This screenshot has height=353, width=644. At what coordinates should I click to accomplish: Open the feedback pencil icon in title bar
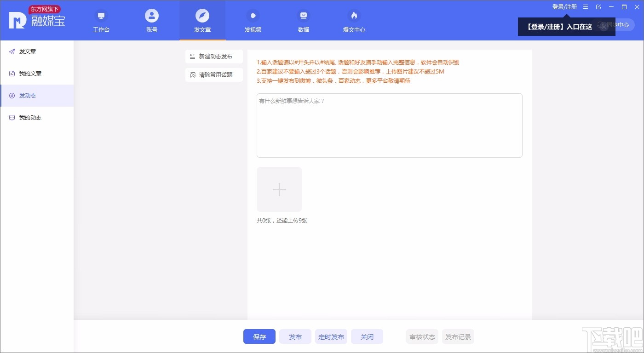tap(599, 7)
